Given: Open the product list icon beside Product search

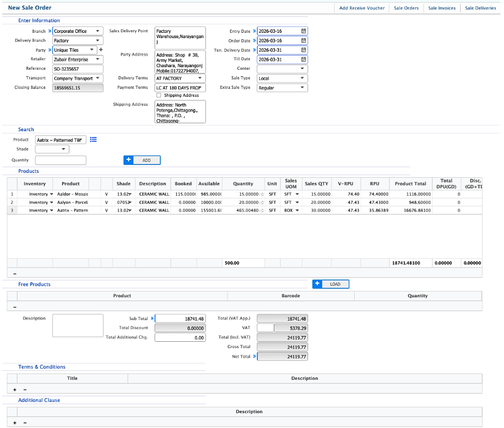Looking at the screenshot, I should [93, 140].
